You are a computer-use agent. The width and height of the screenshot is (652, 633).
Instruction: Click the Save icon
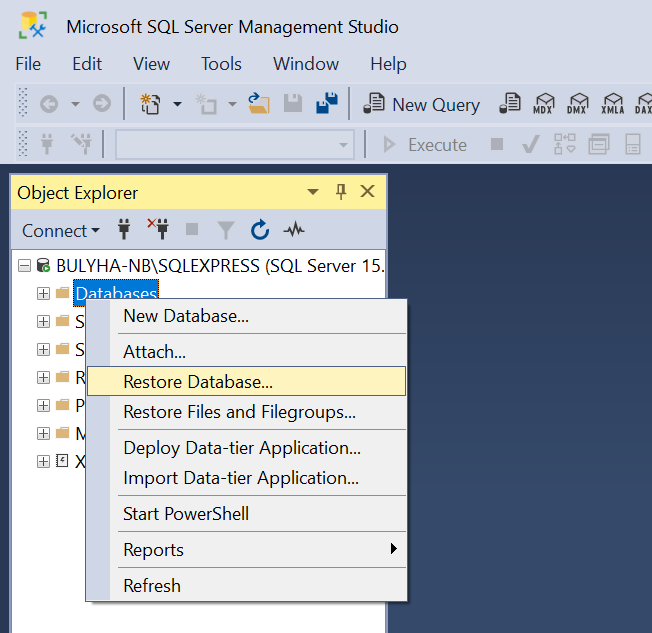(x=293, y=104)
